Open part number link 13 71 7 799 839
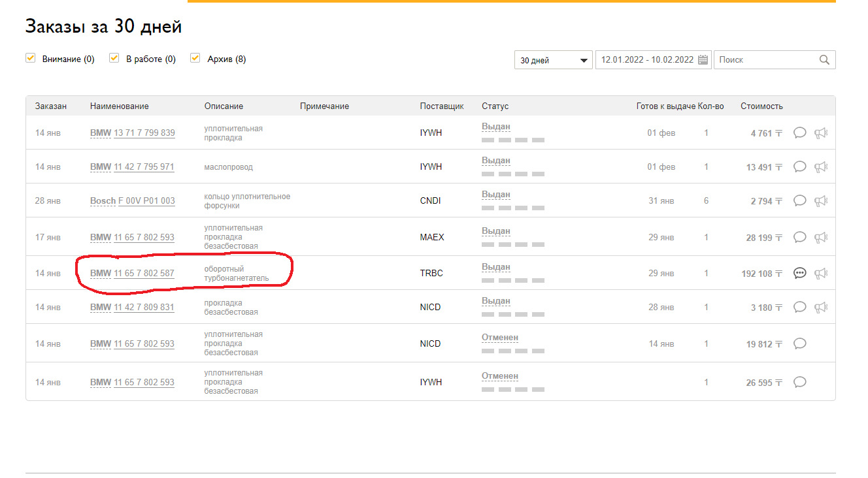This screenshot has width=868, height=478. (x=144, y=133)
